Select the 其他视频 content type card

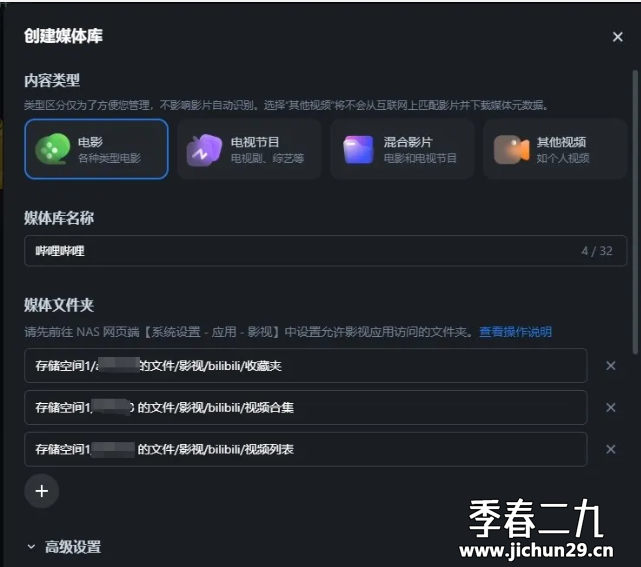point(555,149)
